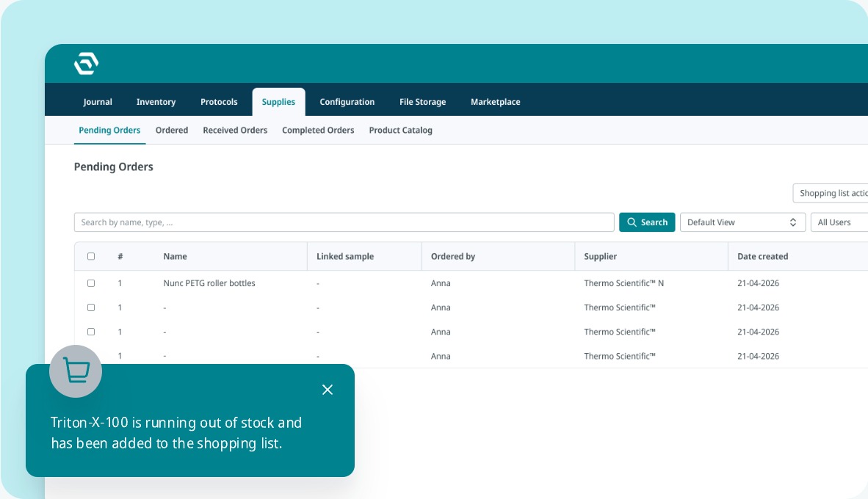
Task: Sort by the Date created column header
Action: (x=762, y=257)
